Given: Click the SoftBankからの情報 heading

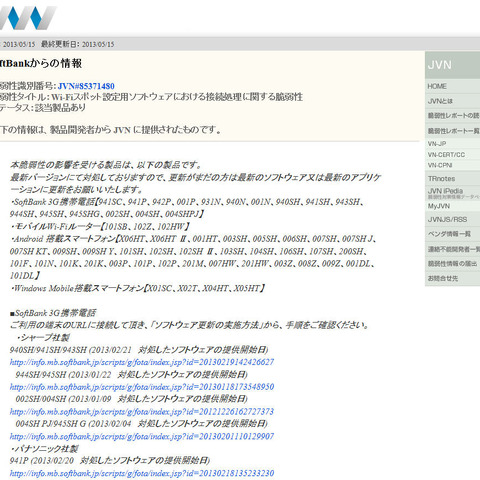Looking at the screenshot, I should tap(41, 63).
